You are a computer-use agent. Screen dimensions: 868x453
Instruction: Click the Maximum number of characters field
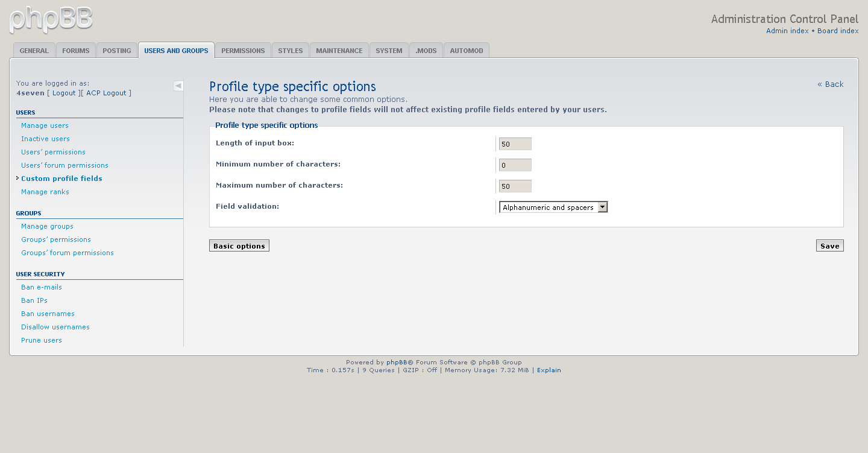(x=515, y=186)
